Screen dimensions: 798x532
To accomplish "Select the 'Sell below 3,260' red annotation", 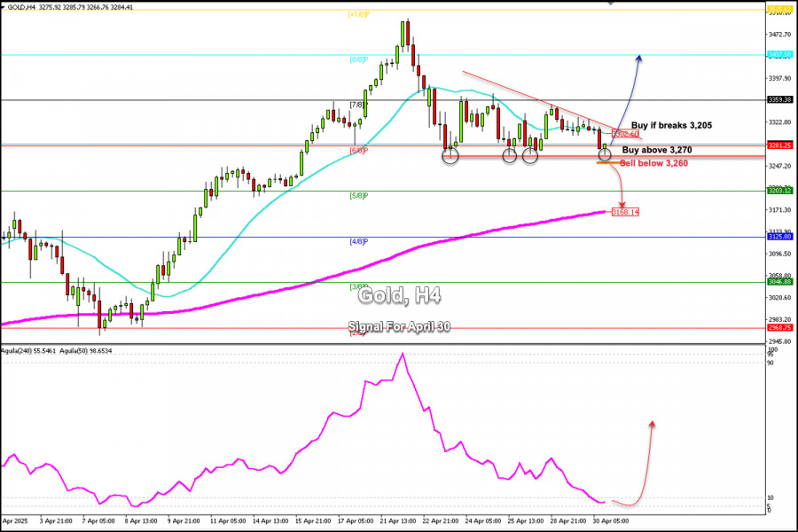I will (x=654, y=163).
